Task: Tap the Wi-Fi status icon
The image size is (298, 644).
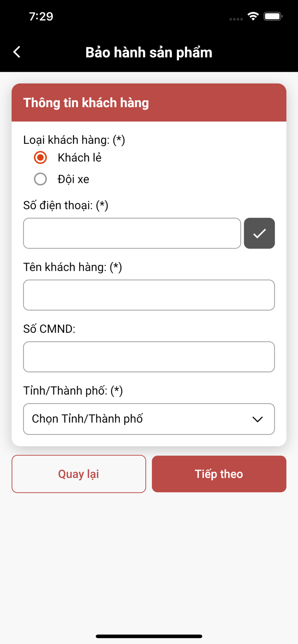Action: point(253,16)
